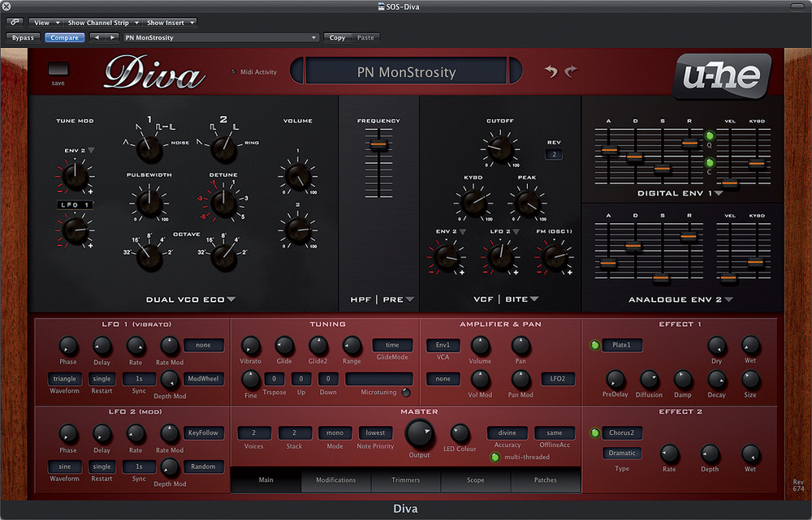This screenshot has width=812, height=520.
Task: Click the u-he logo badge
Action: coord(722,75)
